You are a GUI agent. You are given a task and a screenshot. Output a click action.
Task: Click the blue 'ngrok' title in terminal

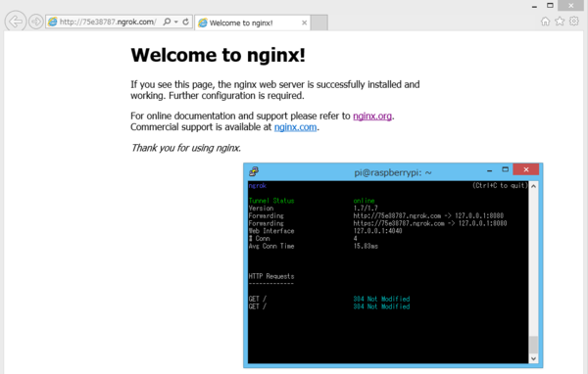coord(257,185)
